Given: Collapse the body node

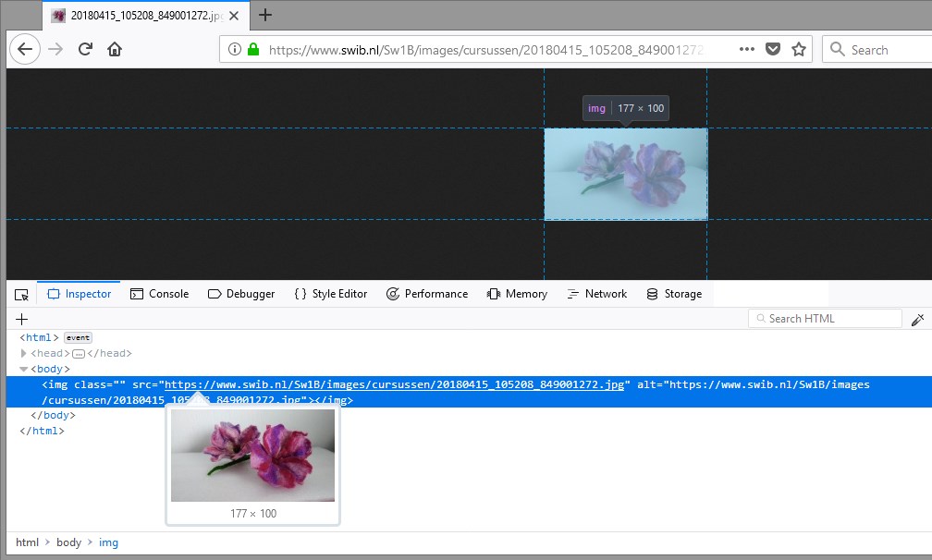Looking at the screenshot, I should point(24,369).
